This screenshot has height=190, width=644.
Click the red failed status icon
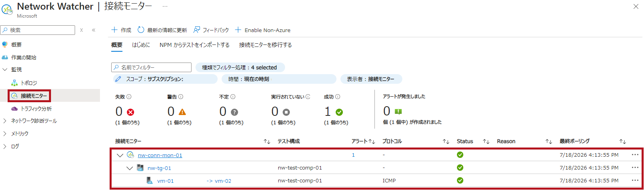coord(130,112)
